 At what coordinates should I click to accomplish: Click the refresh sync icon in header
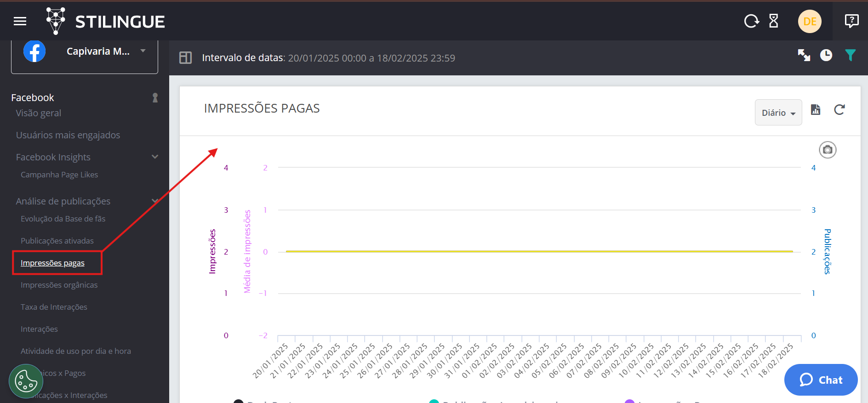tap(752, 21)
